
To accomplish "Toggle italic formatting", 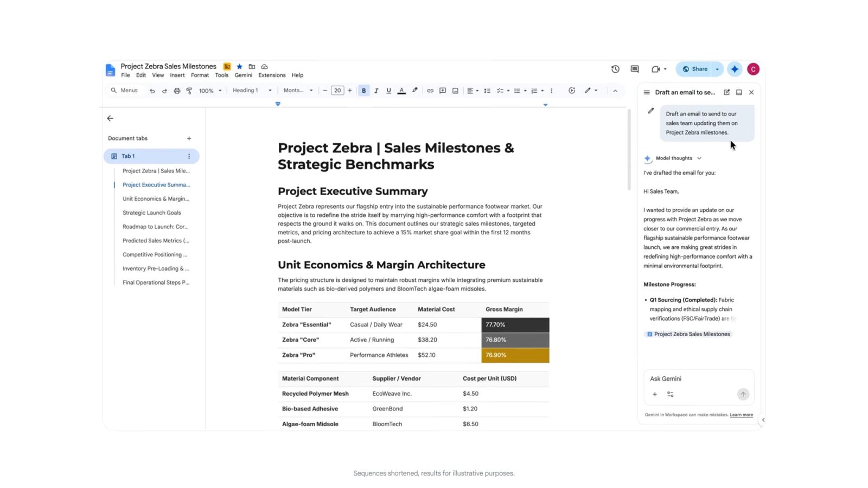I will 376,91.
